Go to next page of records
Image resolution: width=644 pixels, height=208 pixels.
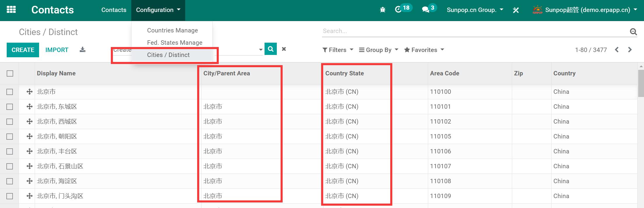point(630,50)
